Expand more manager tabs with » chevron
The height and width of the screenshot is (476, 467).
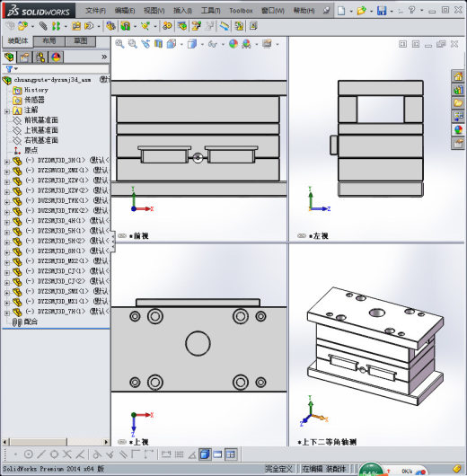[x=104, y=57]
